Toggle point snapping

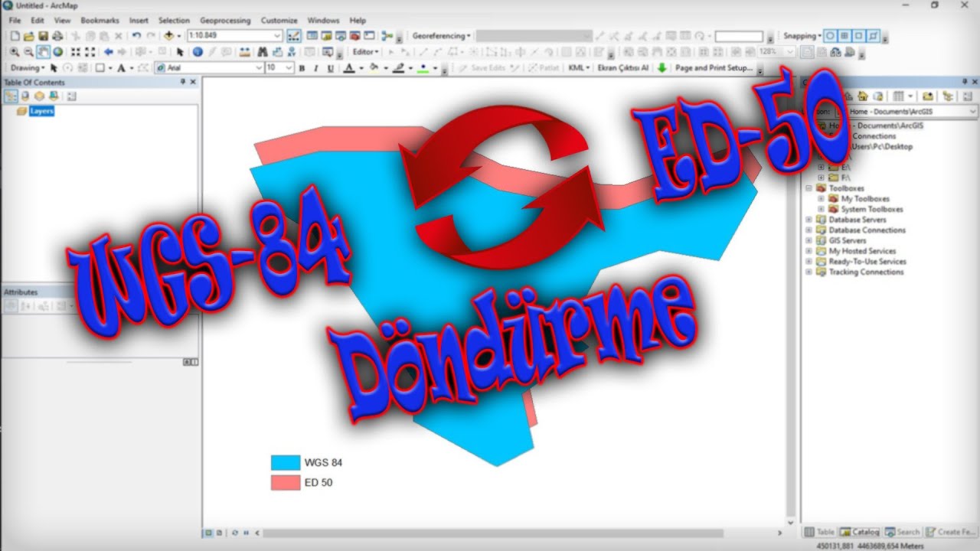pos(831,36)
